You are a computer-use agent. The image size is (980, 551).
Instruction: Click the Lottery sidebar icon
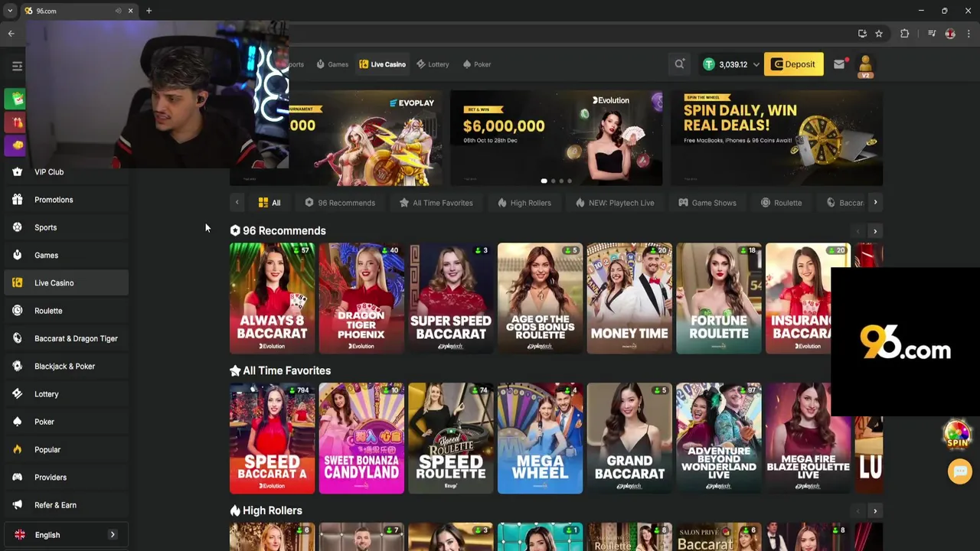coord(17,394)
